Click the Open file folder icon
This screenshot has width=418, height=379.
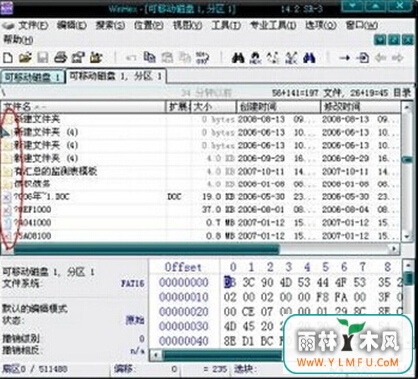25,58
